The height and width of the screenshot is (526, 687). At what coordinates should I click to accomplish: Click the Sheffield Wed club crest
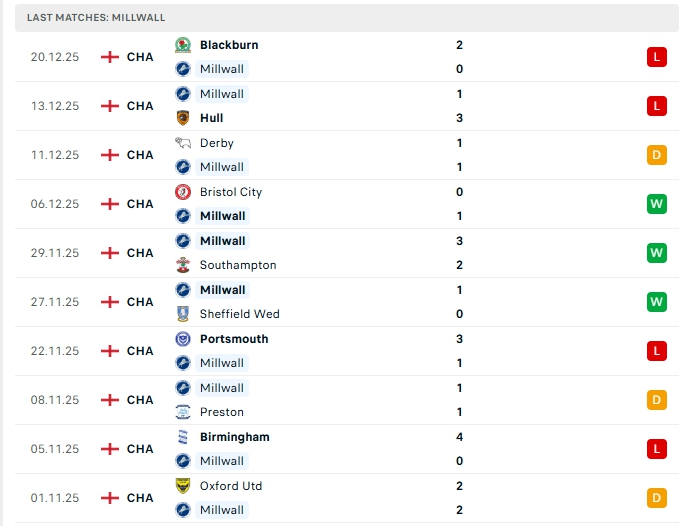click(x=183, y=314)
